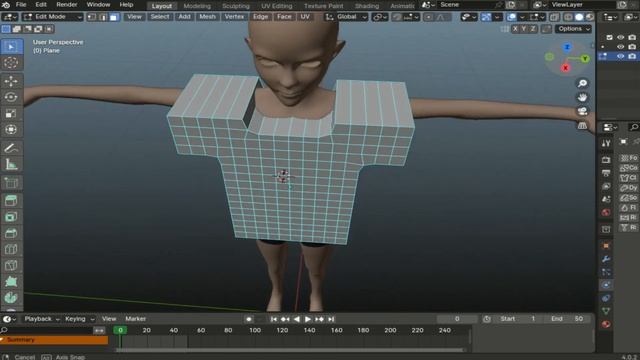Select the Select Box tool

11,47
